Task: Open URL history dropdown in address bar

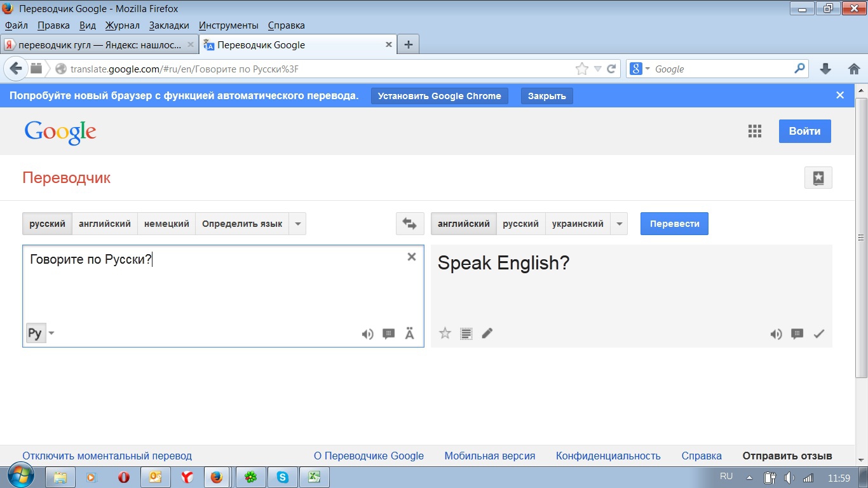Action: [597, 69]
